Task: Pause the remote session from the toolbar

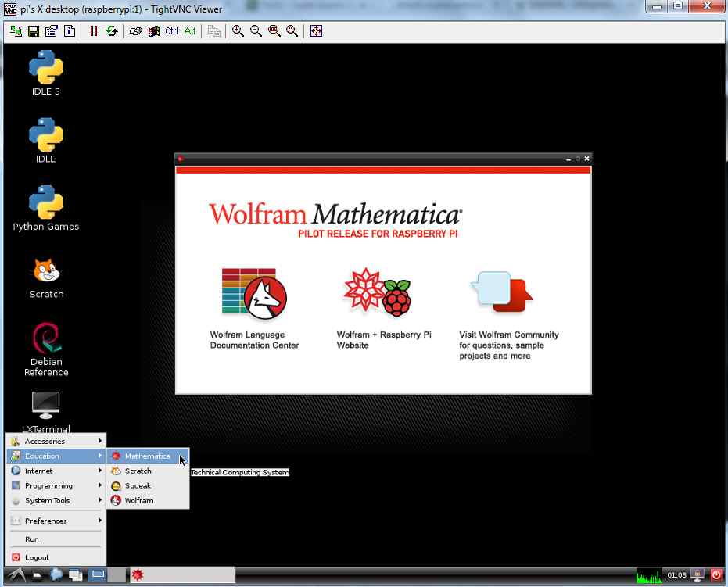Action: pos(93,31)
